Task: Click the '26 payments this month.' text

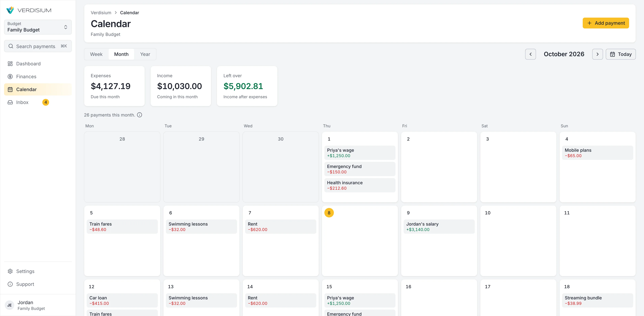Action: [x=110, y=115]
